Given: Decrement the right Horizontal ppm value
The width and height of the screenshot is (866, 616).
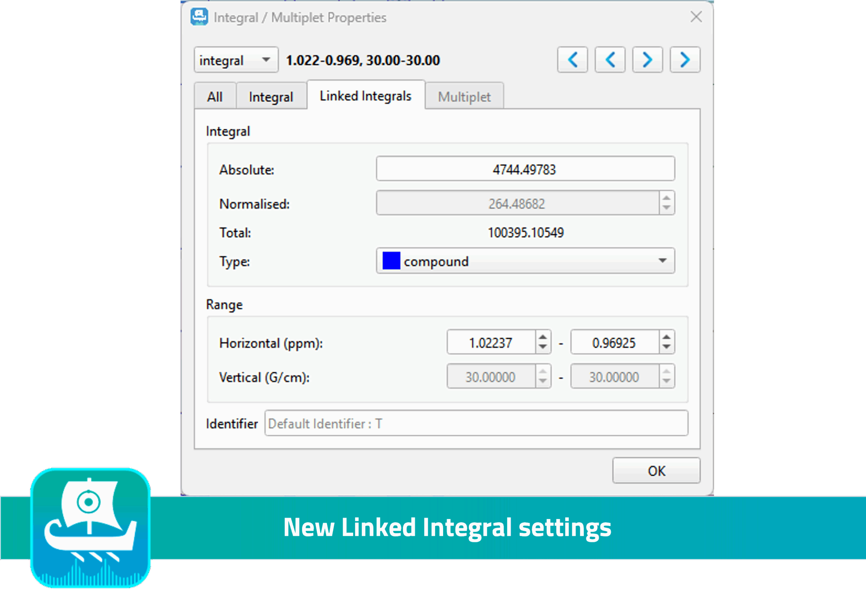Looking at the screenshot, I should [x=666, y=347].
